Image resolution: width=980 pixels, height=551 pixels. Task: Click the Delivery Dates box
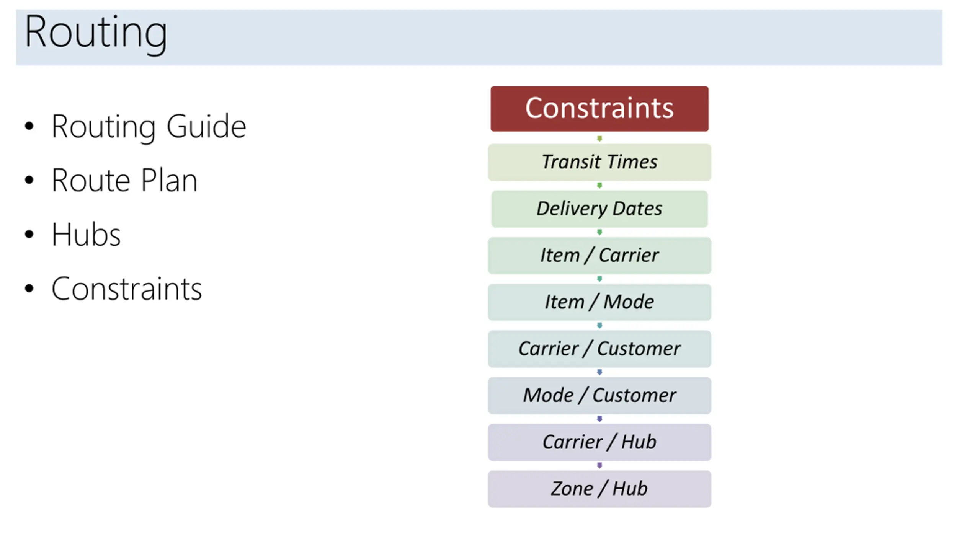[x=599, y=209]
